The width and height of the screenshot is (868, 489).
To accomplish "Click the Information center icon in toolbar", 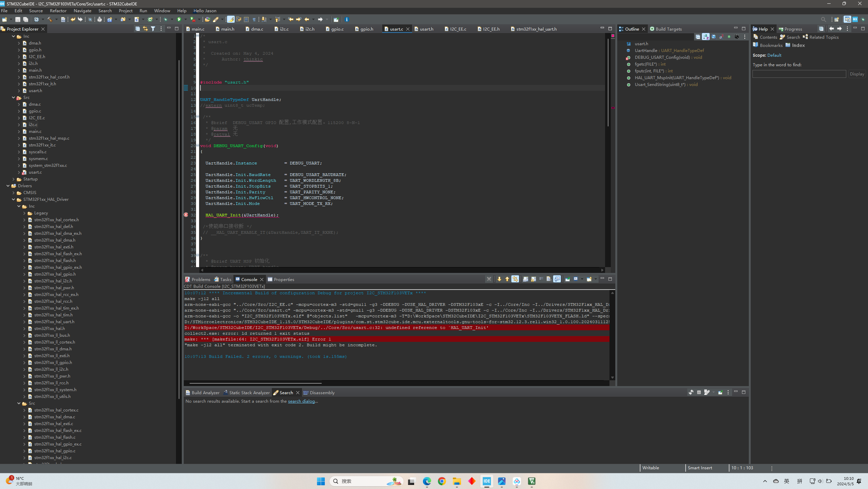I will pos(347,19).
